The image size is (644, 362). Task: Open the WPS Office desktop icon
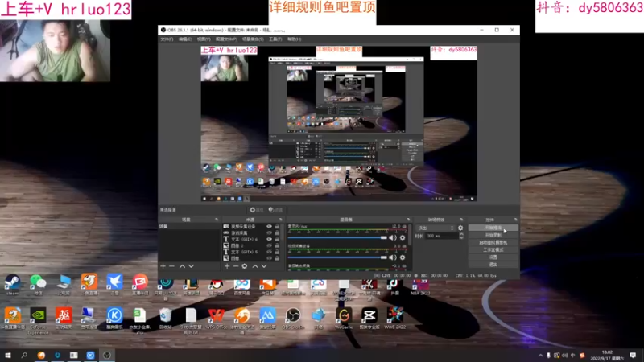pyautogui.click(x=217, y=319)
